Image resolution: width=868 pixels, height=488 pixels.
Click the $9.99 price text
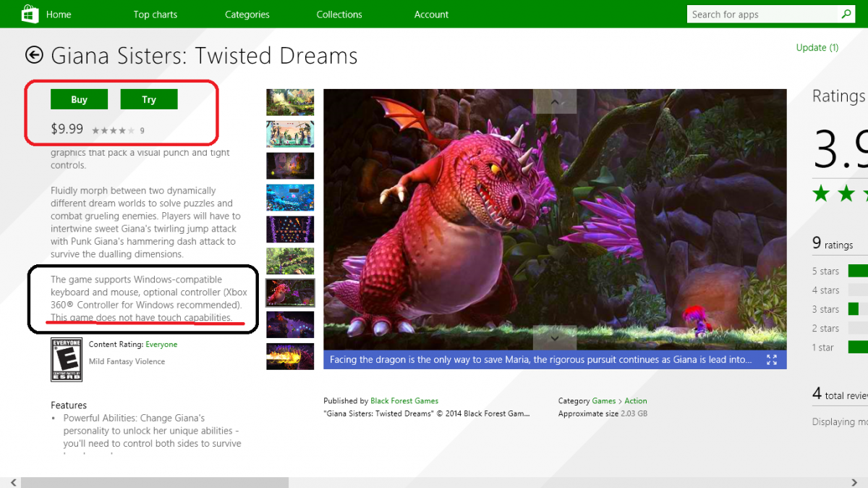[67, 130]
